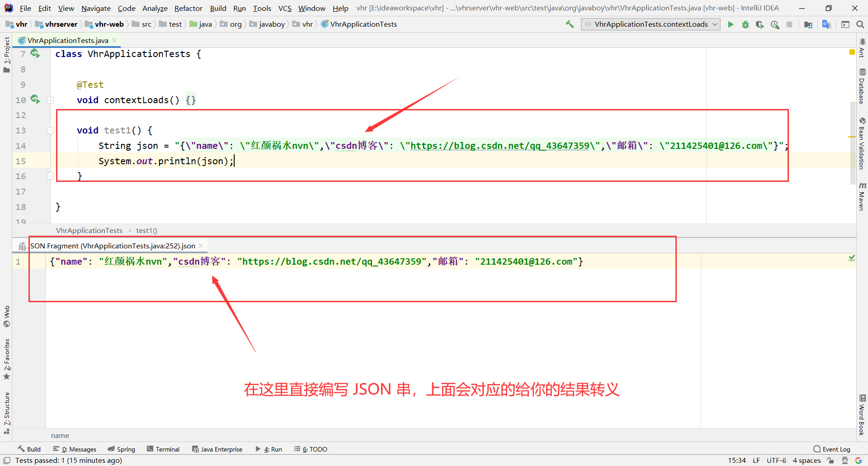Open the Navigate menu

pos(96,8)
